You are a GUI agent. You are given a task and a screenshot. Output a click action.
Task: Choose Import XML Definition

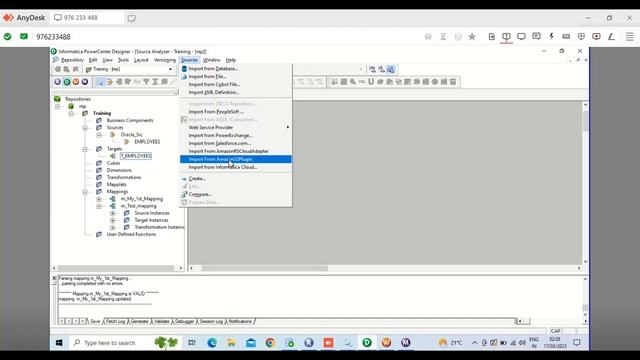[236, 92]
